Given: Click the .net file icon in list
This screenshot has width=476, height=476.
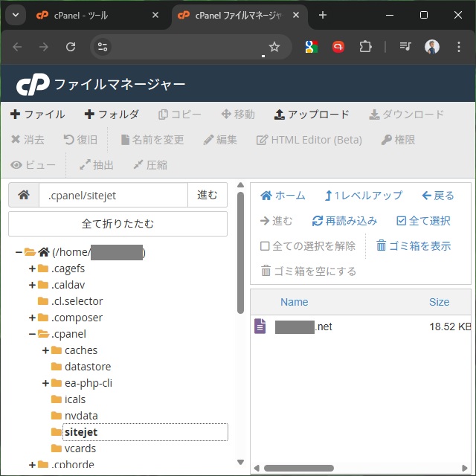Looking at the screenshot, I should 260,327.
